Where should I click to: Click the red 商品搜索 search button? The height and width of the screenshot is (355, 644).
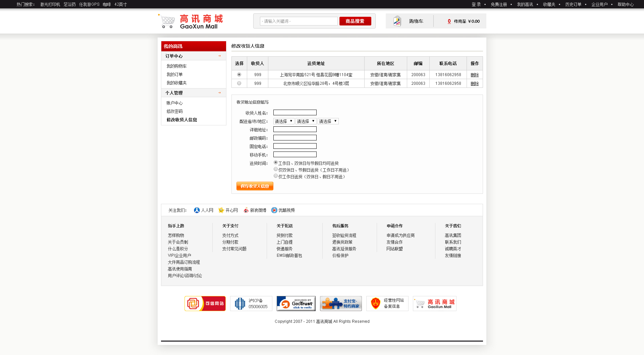[x=355, y=21]
